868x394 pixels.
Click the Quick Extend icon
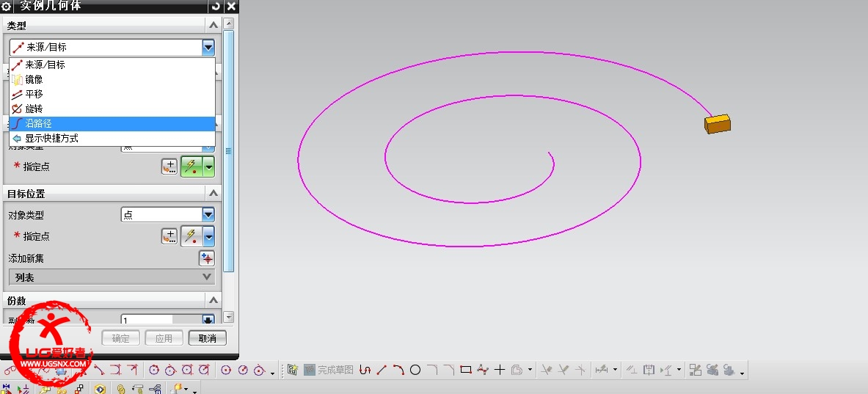[564, 370]
